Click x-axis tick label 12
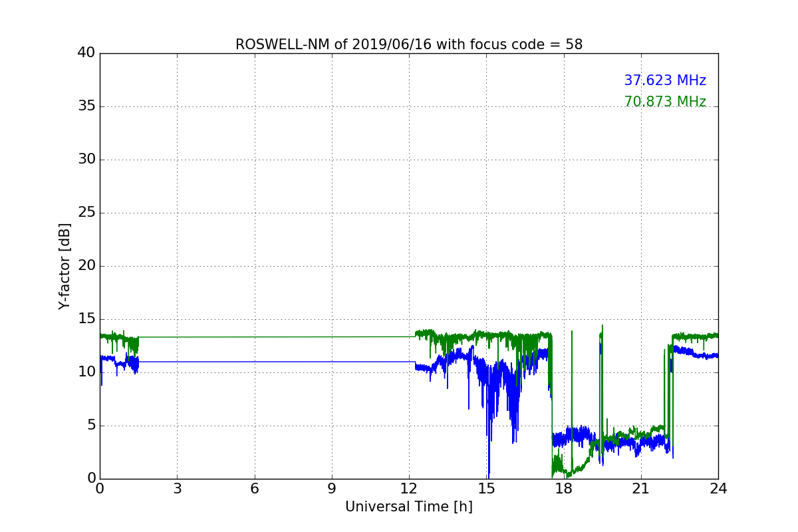Image resolution: width=798 pixels, height=532 pixels. click(x=409, y=489)
